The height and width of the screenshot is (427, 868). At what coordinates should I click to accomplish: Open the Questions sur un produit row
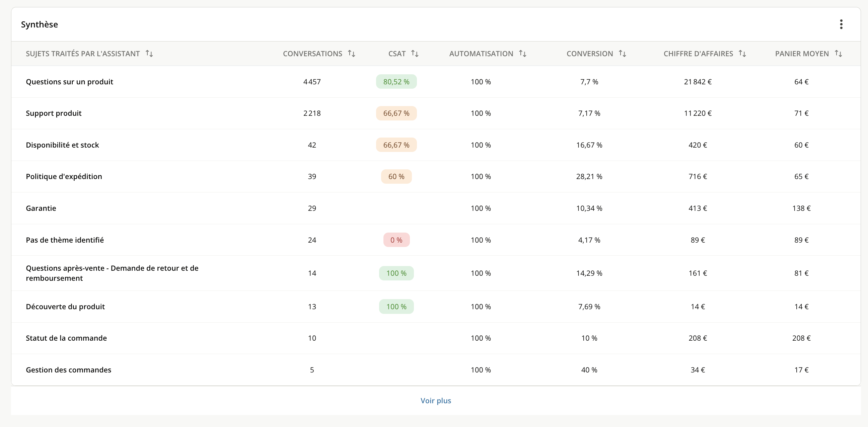click(x=436, y=82)
